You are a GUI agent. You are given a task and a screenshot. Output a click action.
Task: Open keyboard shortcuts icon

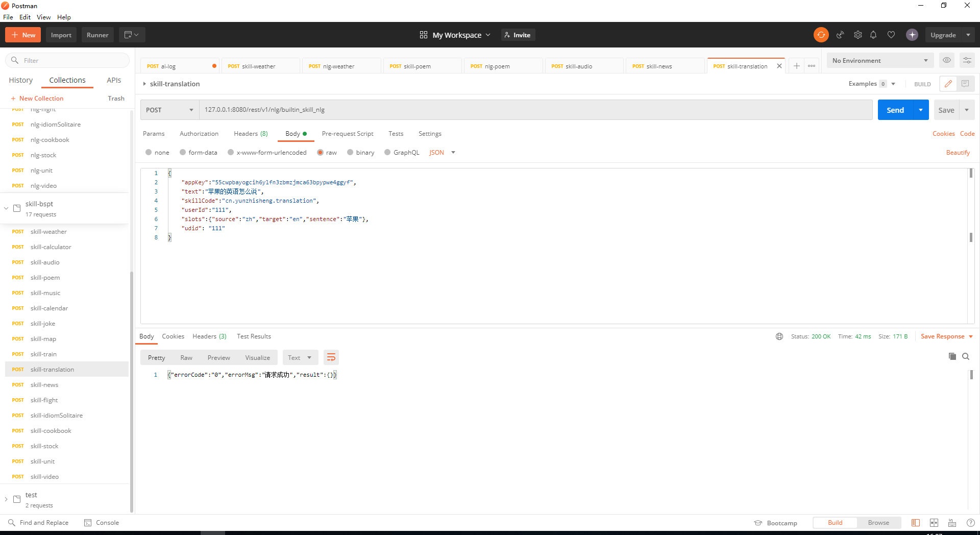tap(952, 523)
